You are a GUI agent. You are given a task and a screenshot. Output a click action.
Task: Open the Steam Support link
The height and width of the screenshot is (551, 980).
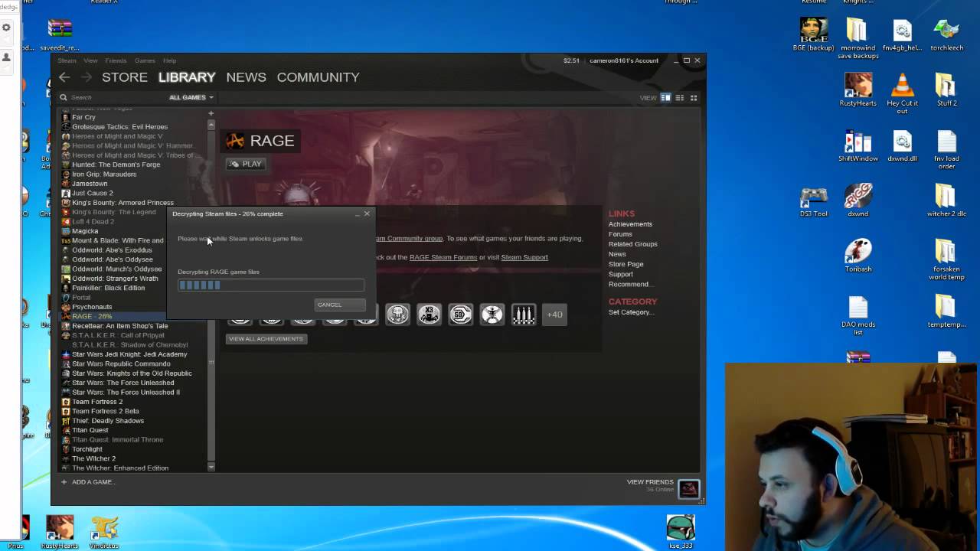click(x=524, y=257)
